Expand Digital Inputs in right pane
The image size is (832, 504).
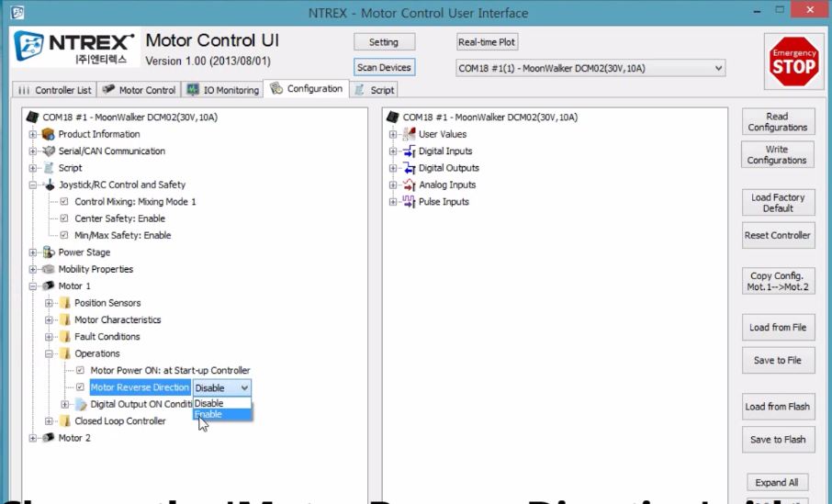click(x=393, y=151)
